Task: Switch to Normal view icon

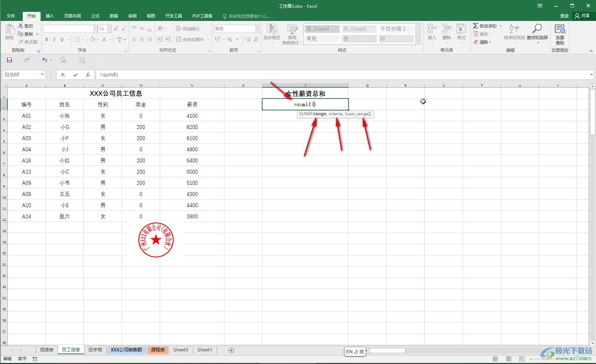Action: [x=495, y=359]
